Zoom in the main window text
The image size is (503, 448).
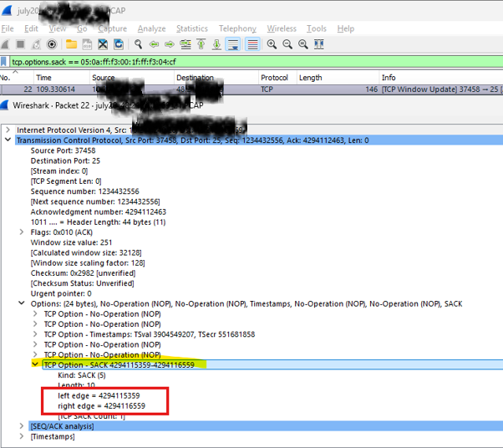(272, 44)
